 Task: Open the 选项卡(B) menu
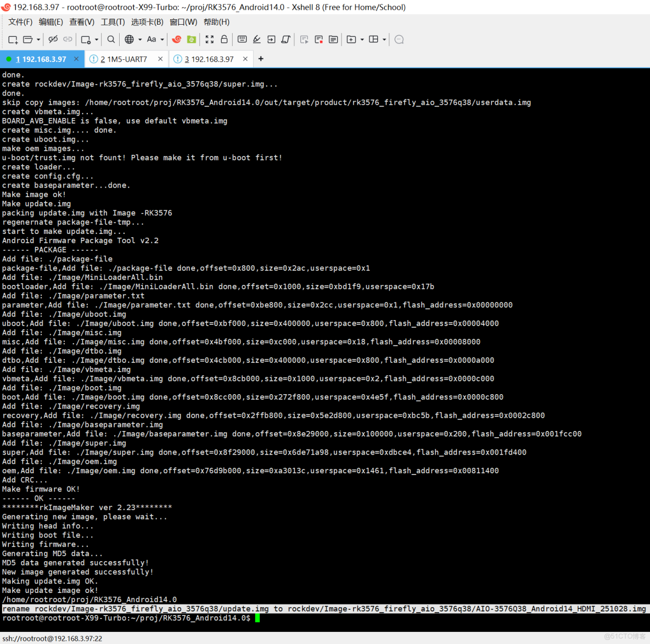147,22
